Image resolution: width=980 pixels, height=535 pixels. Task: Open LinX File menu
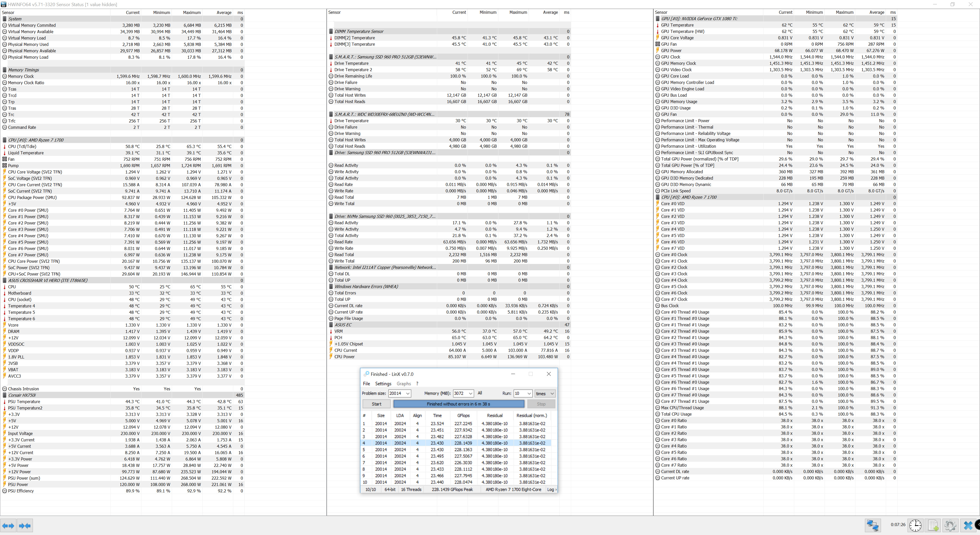366,384
